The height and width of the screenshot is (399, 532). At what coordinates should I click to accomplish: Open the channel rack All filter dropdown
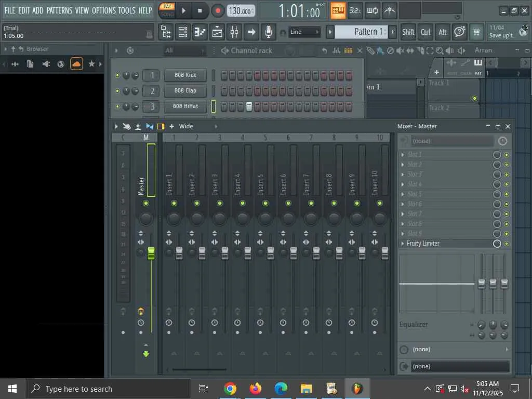(185, 51)
